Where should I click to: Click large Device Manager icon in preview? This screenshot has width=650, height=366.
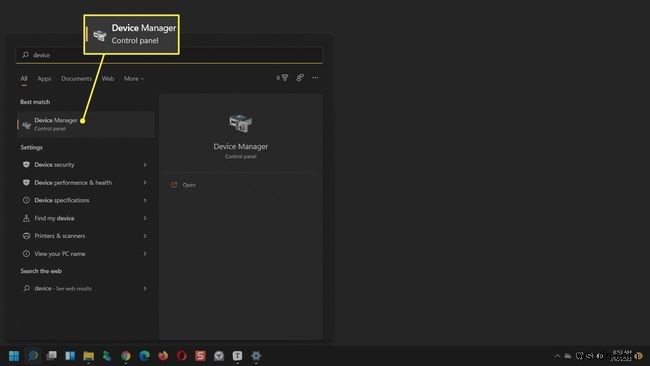[x=240, y=123]
